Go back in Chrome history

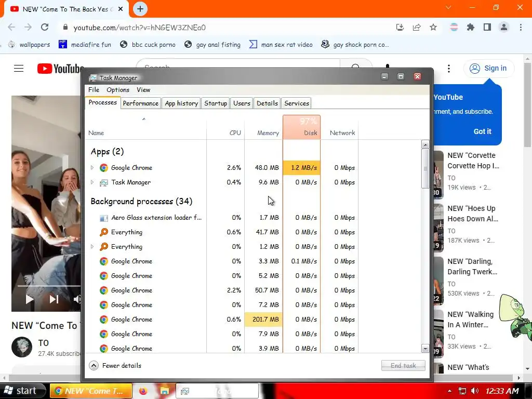[11, 27]
